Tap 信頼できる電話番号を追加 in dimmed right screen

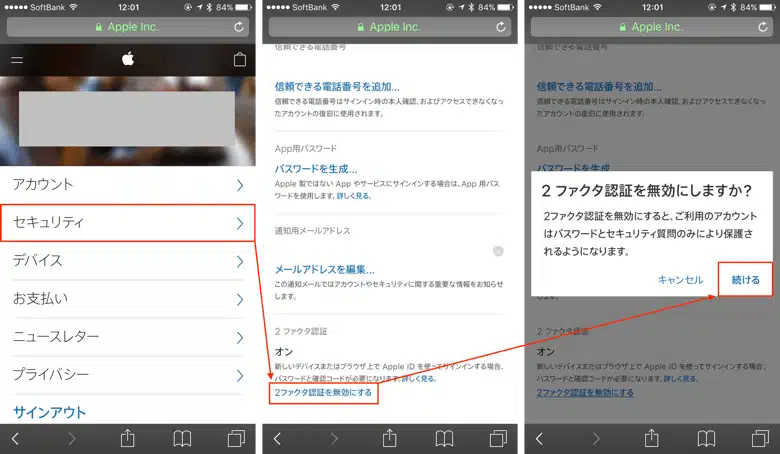tap(599, 87)
